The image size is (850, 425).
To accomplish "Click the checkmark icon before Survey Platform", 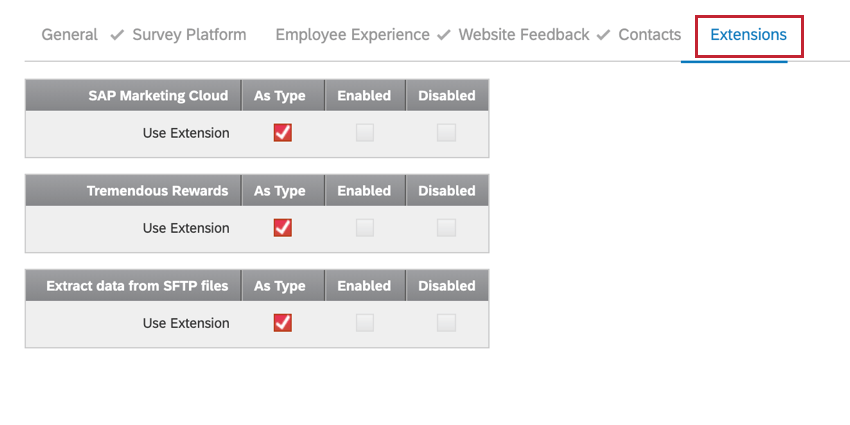I will coord(116,36).
